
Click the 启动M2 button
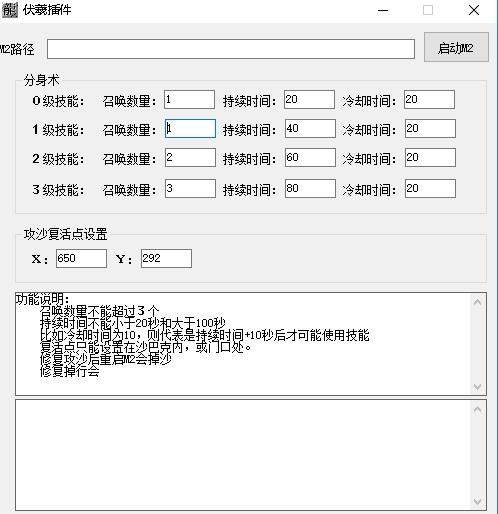(x=456, y=47)
